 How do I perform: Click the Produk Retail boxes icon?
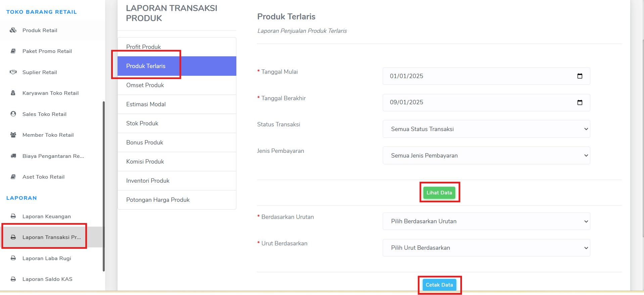[x=13, y=30]
